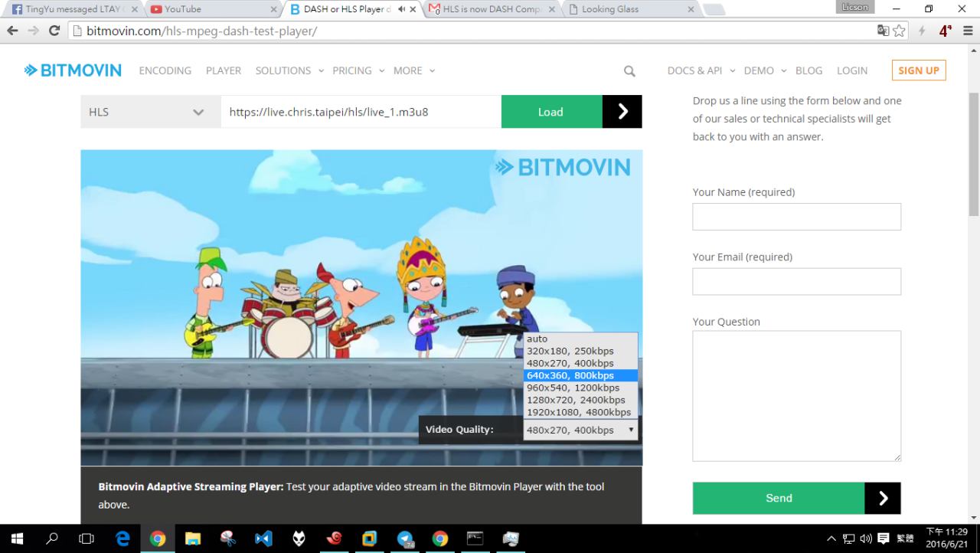Click the orange SIGN UP button
Image resolution: width=980 pixels, height=553 pixels.
pyautogui.click(x=919, y=70)
